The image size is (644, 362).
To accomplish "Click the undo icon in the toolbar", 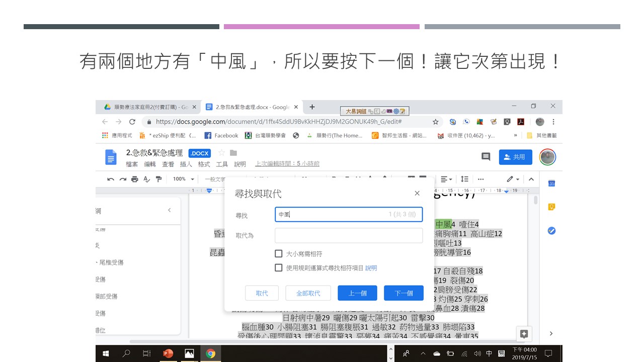I will point(111,179).
